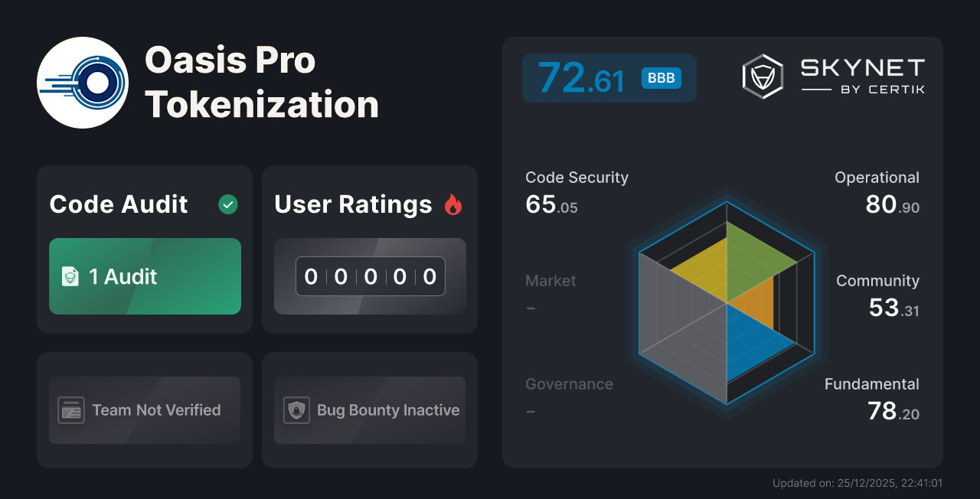Switch to the Code Audit card
980x499 pixels.
tap(144, 249)
